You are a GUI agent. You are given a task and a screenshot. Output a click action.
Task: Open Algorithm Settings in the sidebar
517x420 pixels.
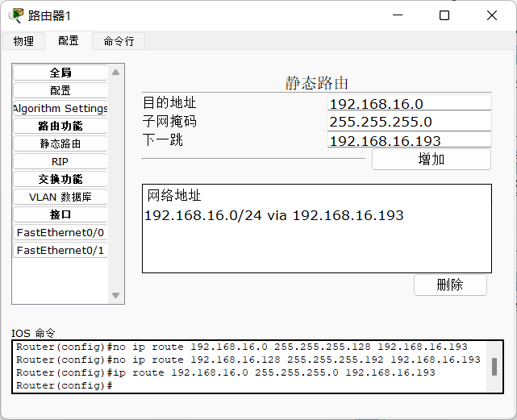point(60,108)
